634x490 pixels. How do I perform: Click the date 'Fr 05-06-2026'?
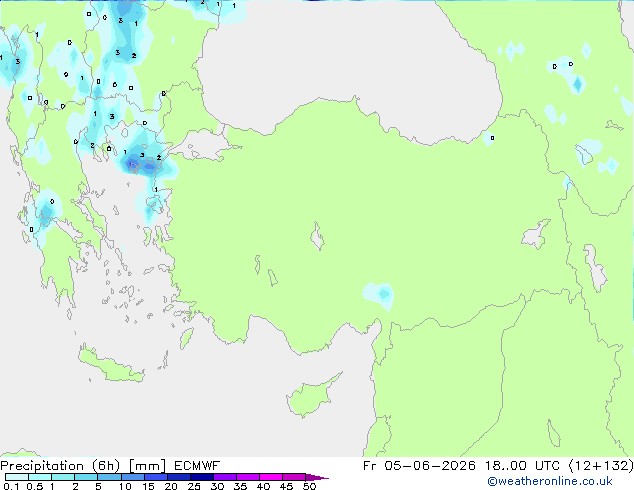(419, 466)
